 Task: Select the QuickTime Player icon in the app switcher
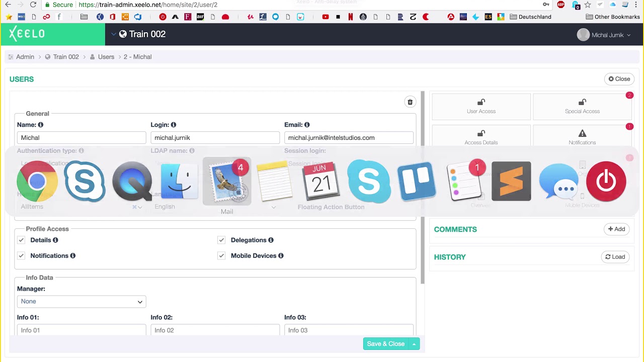[132, 182]
